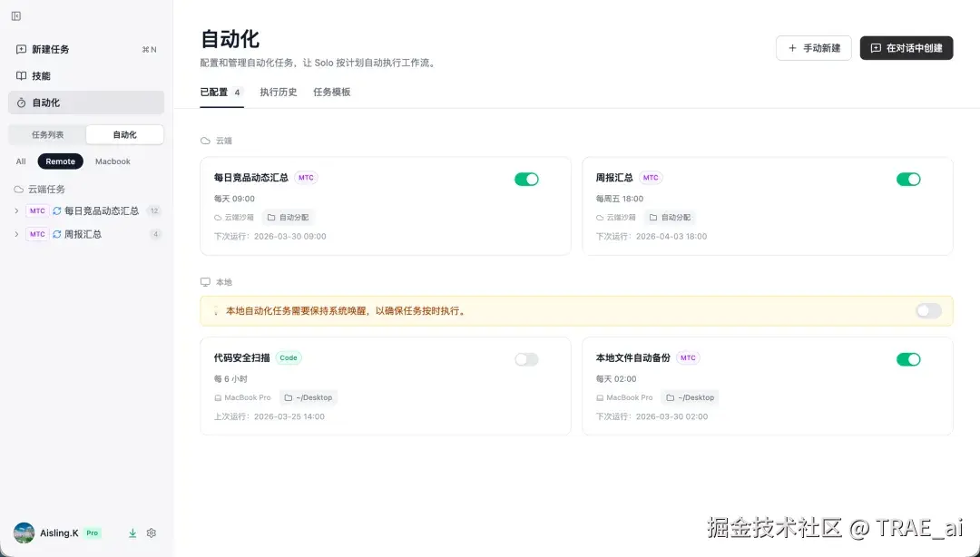Screen dimensions: 980x557
Task: Click the cloud icon of 云端 section header
Action: tap(205, 141)
